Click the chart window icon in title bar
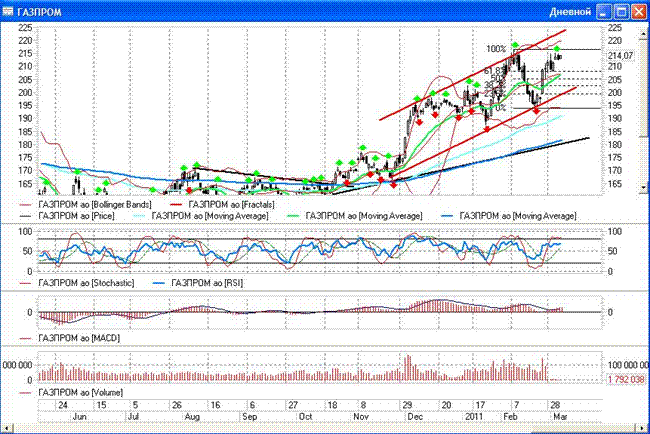 pos(7,11)
